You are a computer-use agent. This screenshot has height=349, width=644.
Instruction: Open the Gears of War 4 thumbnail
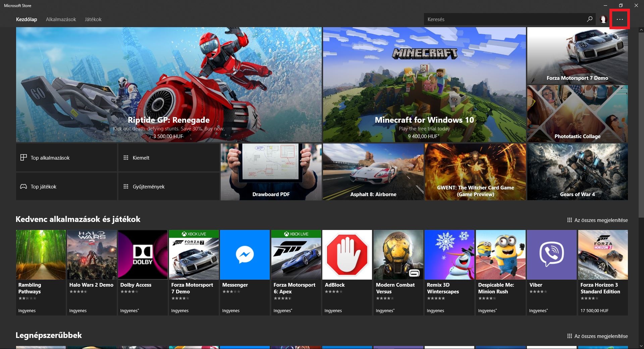coord(577,172)
